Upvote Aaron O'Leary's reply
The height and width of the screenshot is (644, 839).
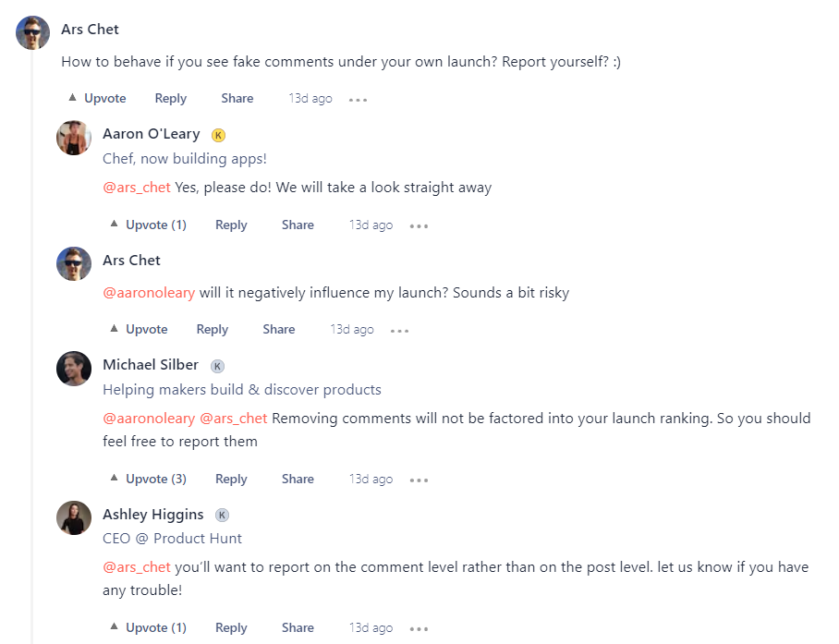(x=148, y=225)
